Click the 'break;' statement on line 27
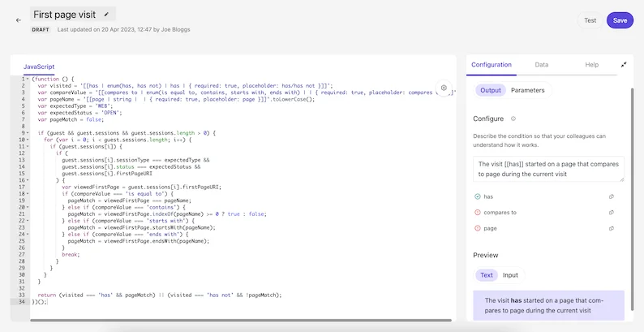Viewport: 644px width, 332px height. (71, 254)
